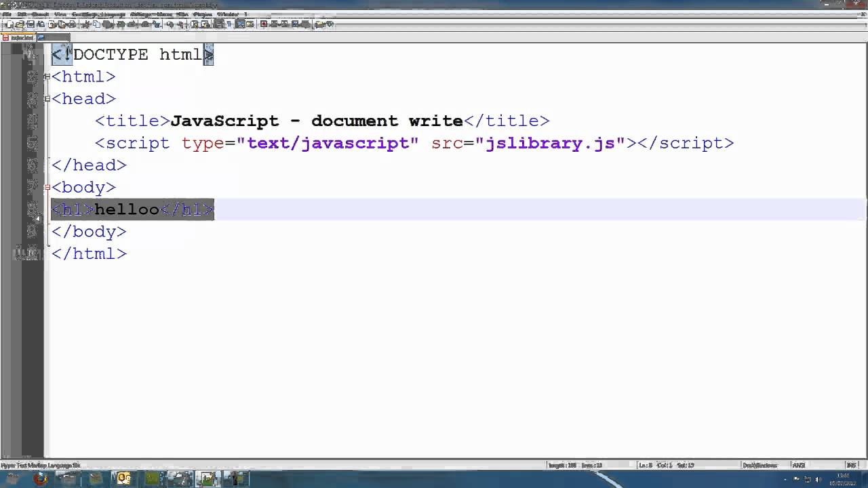Click the closing </body> tag line

pyautogui.click(x=89, y=231)
